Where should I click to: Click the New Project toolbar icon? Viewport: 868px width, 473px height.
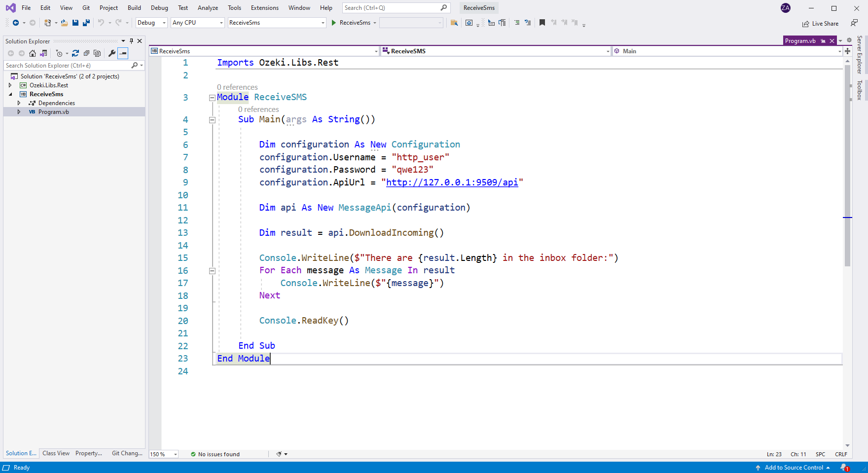(x=48, y=23)
